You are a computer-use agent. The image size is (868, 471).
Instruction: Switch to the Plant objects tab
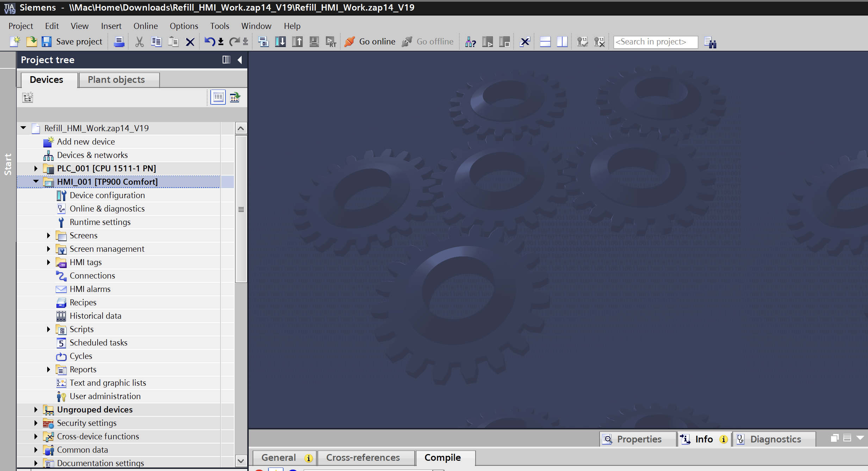coord(116,80)
